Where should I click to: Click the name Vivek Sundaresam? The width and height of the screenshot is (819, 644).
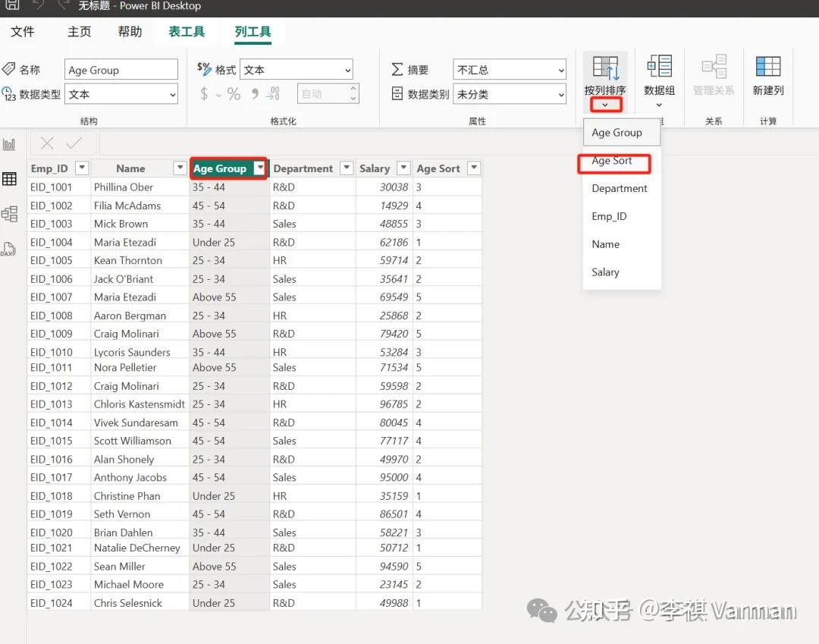[136, 423]
